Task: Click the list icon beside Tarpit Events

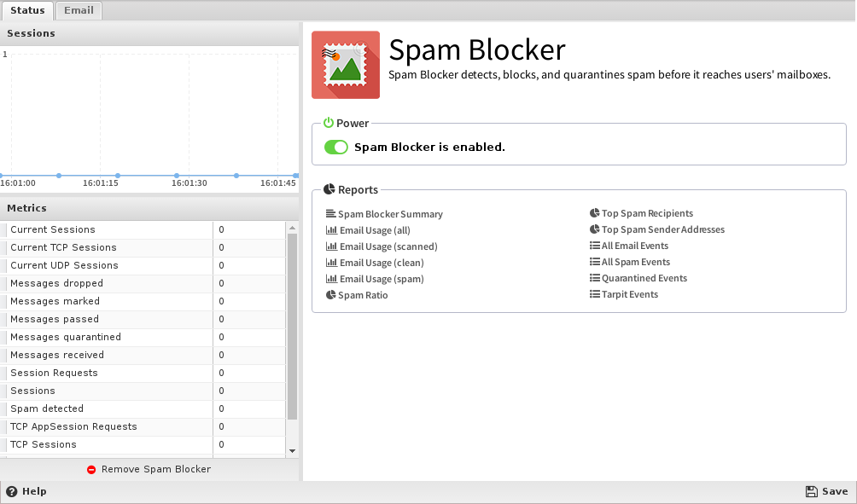Action: tap(595, 294)
